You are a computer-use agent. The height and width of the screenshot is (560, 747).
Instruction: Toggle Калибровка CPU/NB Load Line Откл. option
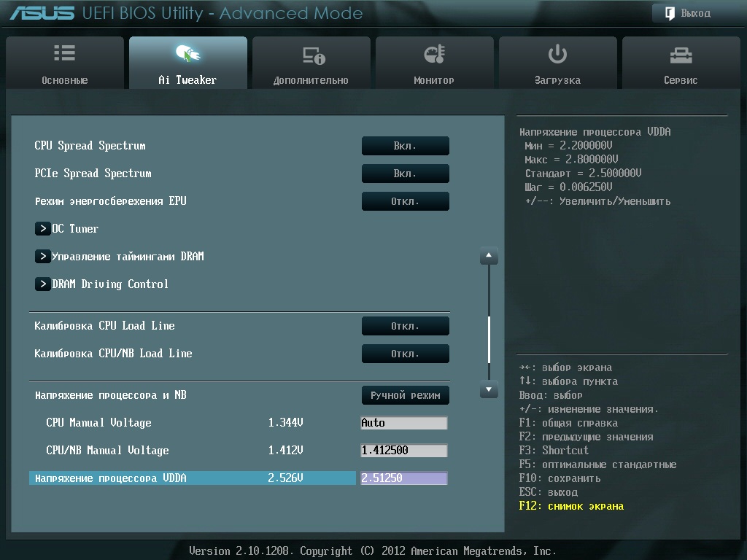click(406, 354)
